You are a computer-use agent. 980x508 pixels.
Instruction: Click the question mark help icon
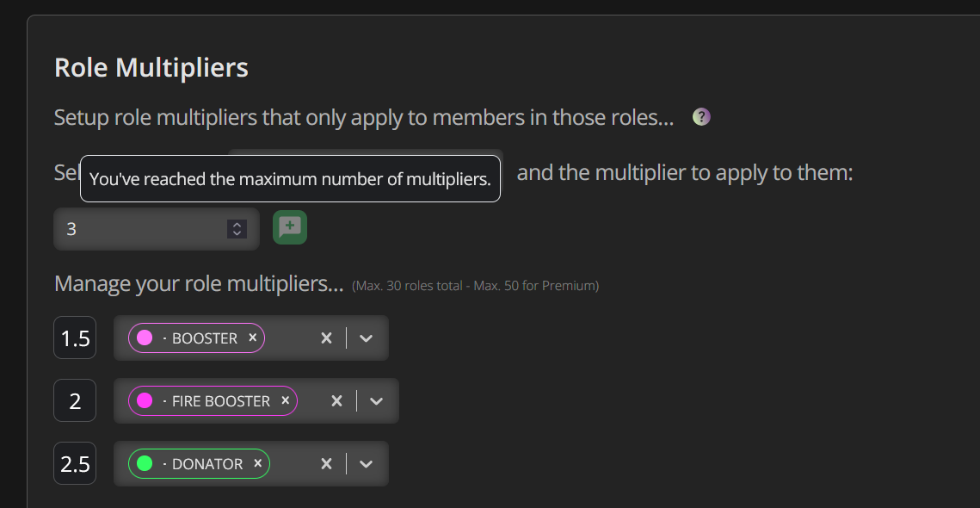click(x=701, y=117)
